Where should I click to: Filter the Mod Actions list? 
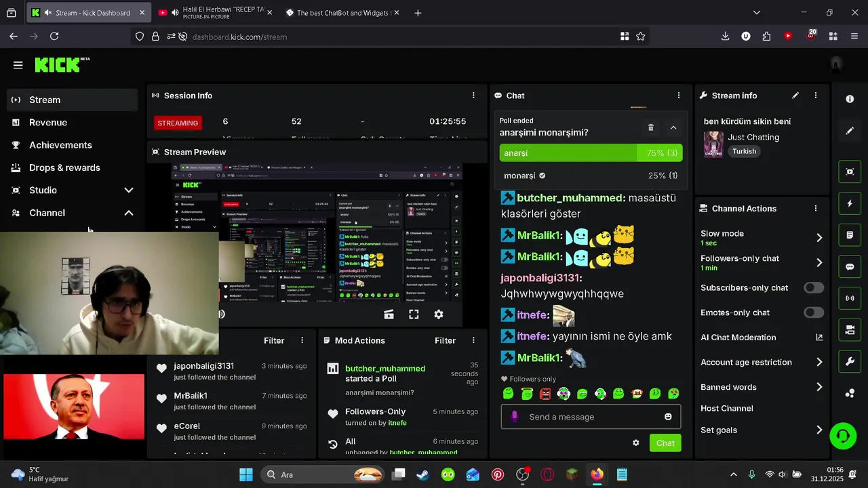pos(445,340)
